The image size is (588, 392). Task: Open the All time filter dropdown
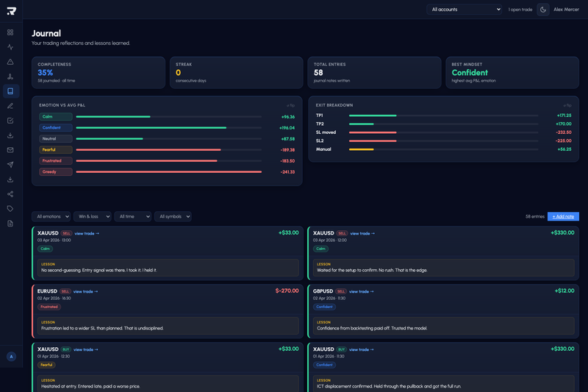pos(133,216)
